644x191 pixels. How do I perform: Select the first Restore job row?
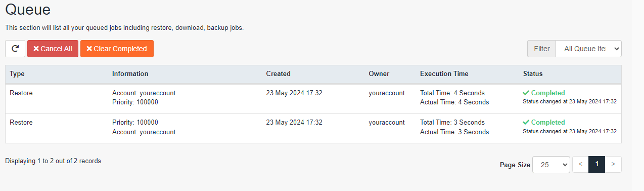pyautogui.click(x=313, y=99)
